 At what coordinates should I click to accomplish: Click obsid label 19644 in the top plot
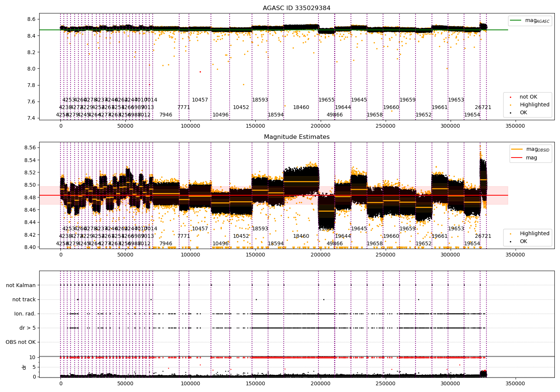[x=343, y=107]
